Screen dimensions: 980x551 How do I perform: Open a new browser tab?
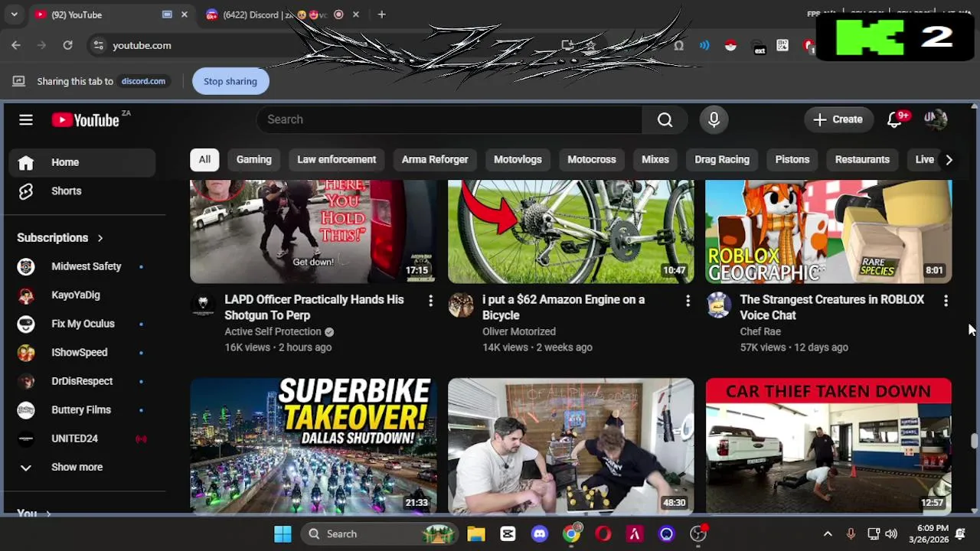coord(381,15)
